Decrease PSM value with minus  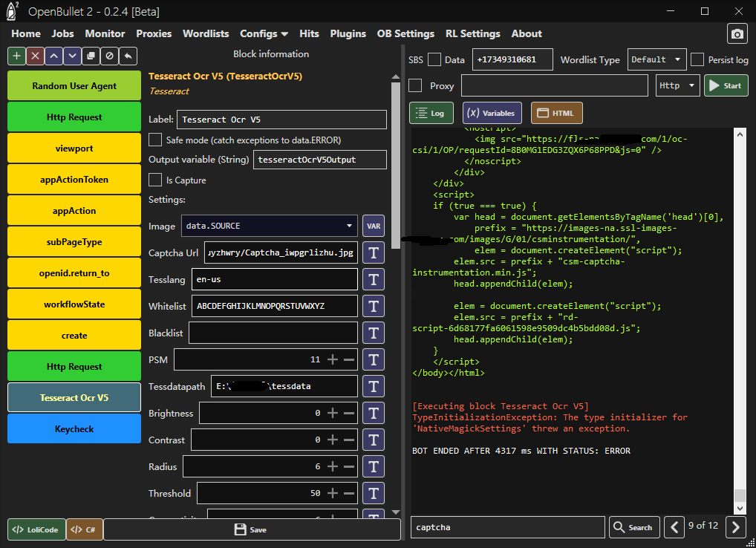pyautogui.click(x=349, y=359)
